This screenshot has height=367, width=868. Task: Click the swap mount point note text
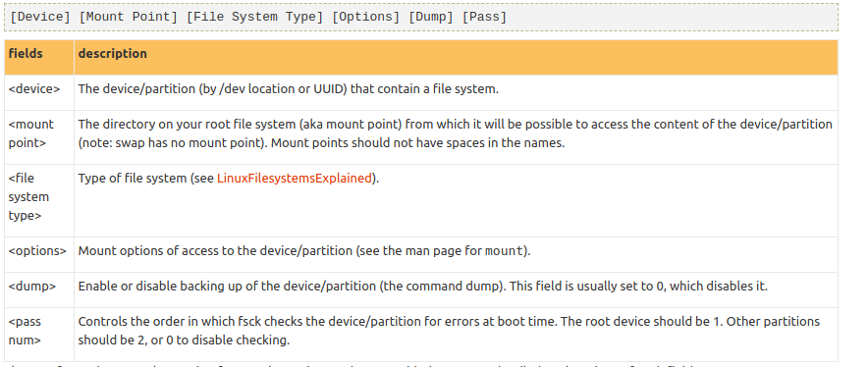(321, 143)
